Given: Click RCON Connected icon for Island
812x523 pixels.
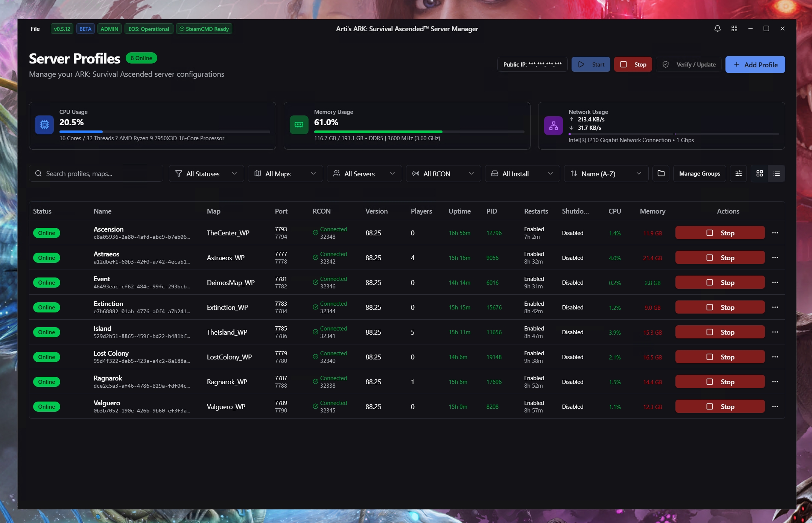Looking at the screenshot, I should (315, 332).
